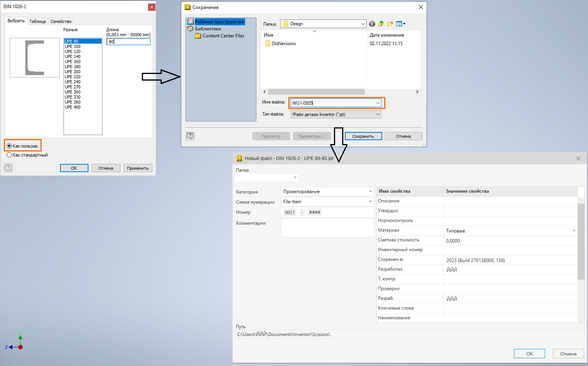
Task: Click Отмена in the Сохранение dialog
Action: [x=403, y=136]
